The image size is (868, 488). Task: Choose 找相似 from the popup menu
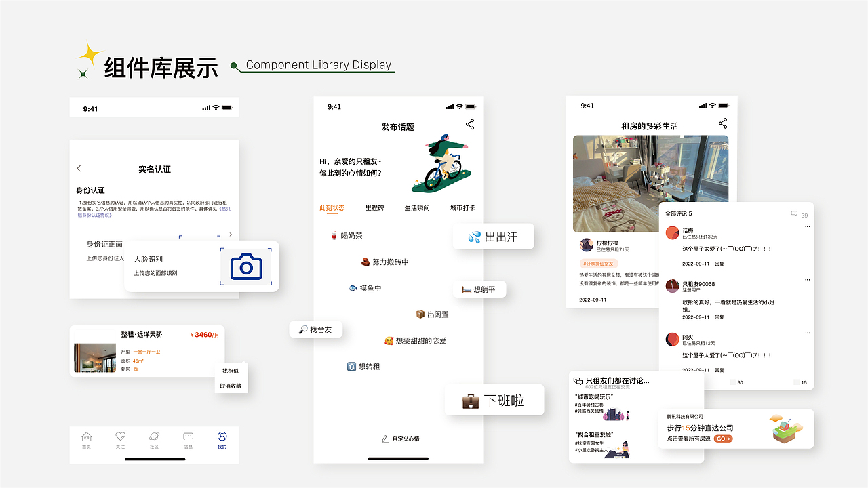231,371
